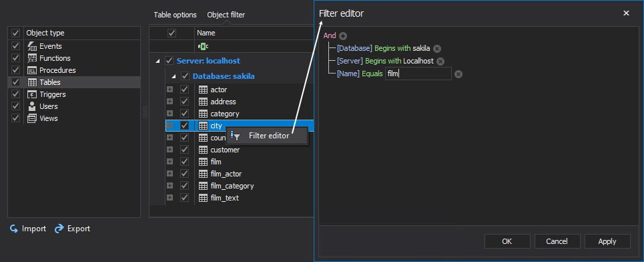Remove the Server Begins with Localhost condition
Screen dimensions: 644x262
click(440, 61)
